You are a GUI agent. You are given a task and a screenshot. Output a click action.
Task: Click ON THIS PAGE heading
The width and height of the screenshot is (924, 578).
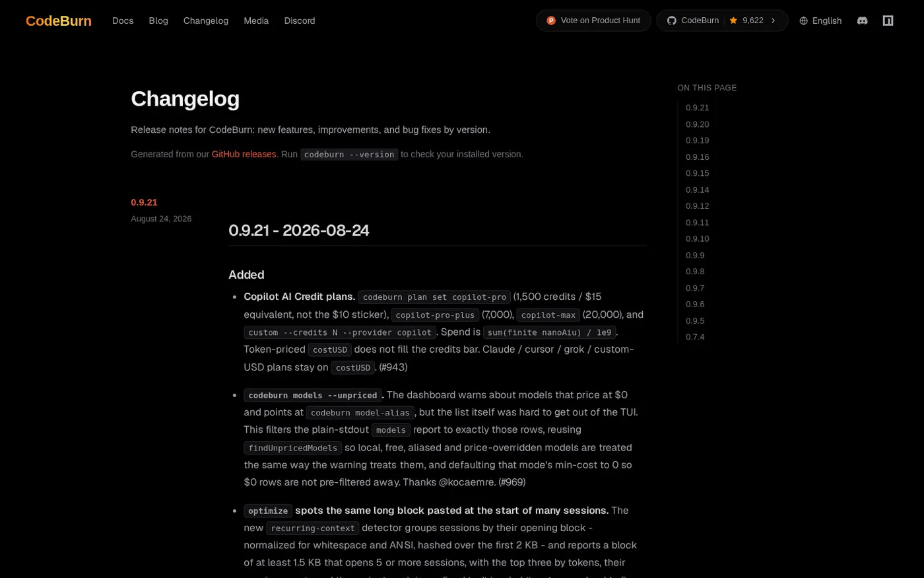(707, 88)
